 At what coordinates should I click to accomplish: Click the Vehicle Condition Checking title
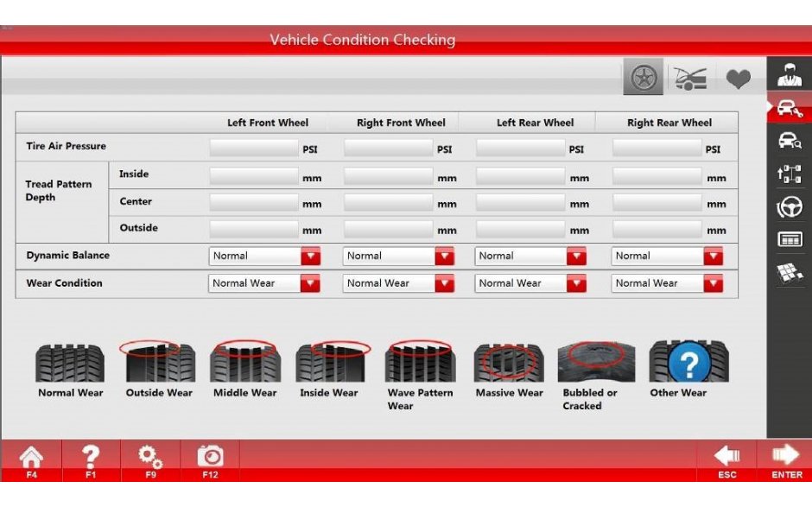click(x=363, y=40)
